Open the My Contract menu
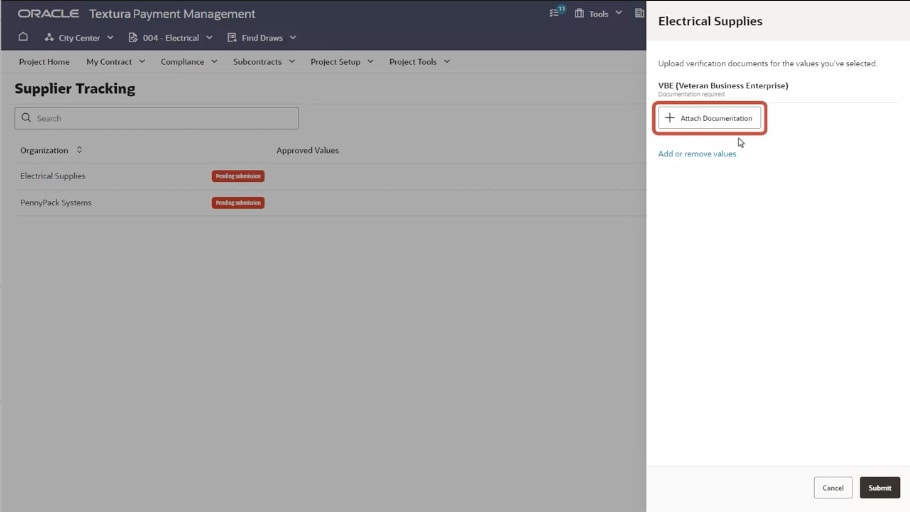The width and height of the screenshot is (910, 512). click(115, 62)
